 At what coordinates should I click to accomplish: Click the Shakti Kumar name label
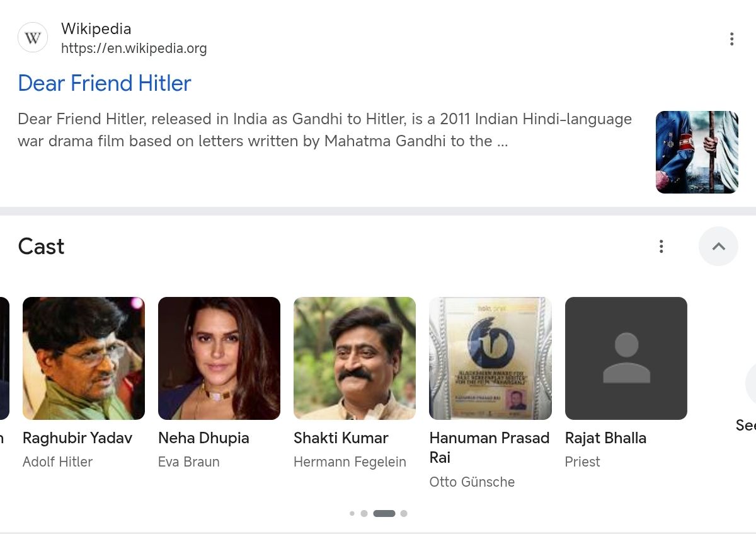pos(341,438)
